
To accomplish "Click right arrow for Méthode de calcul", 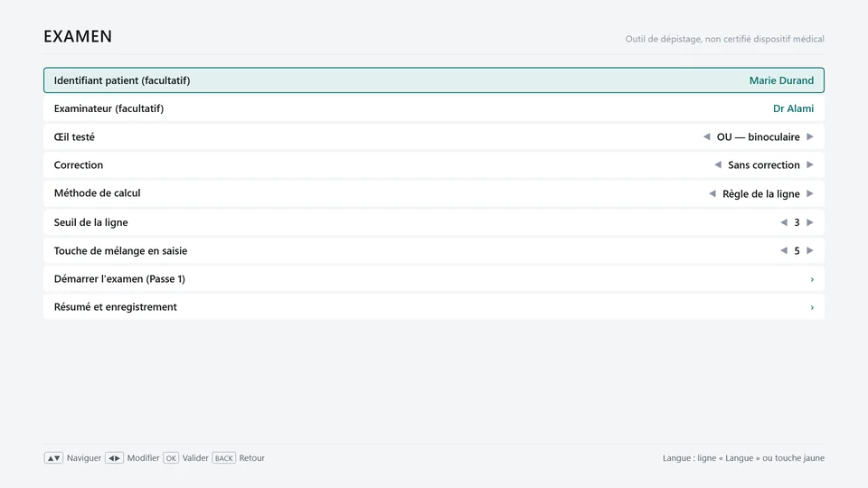I will pyautogui.click(x=810, y=193).
